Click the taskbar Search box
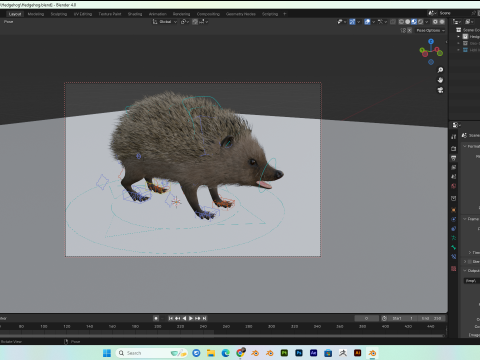The width and height of the screenshot is (480, 360). coord(152,353)
